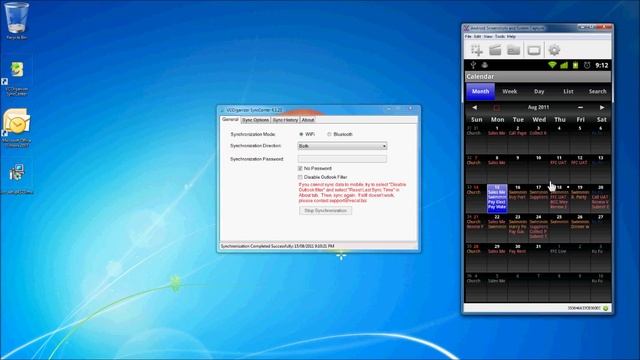Open the Tools menu in the capture window

[x=500, y=36]
